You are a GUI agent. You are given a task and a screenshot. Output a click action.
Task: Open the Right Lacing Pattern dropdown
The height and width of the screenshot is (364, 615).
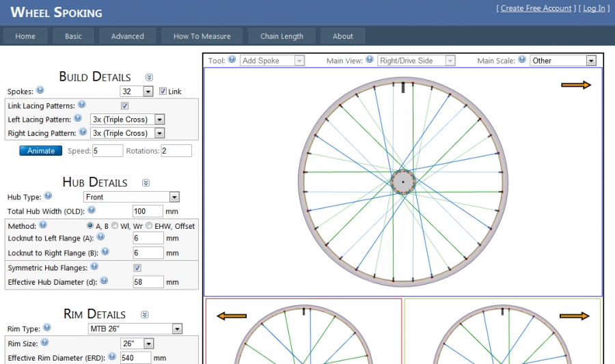(128, 133)
